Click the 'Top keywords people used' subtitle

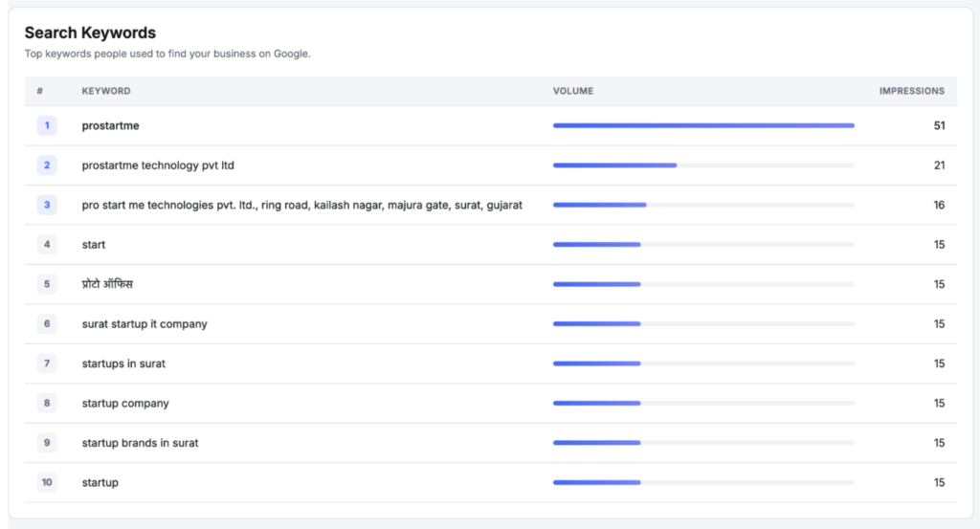point(167,54)
